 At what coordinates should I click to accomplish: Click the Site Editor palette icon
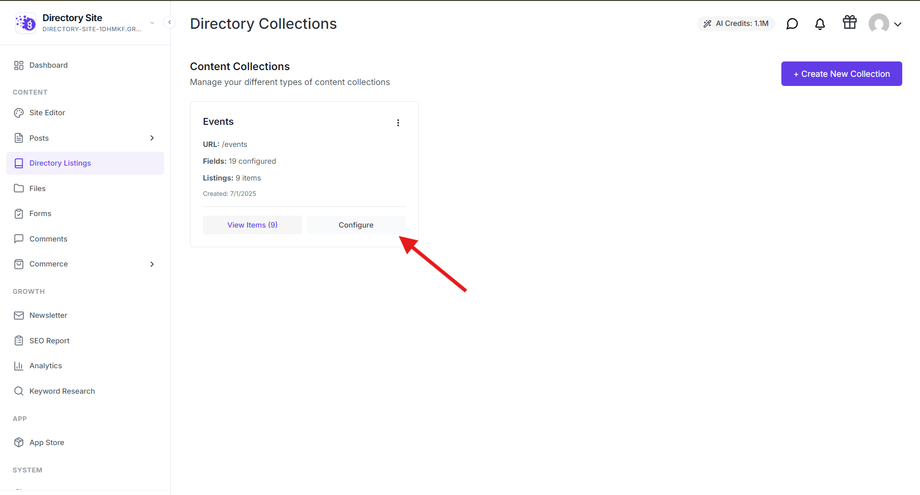coord(19,113)
